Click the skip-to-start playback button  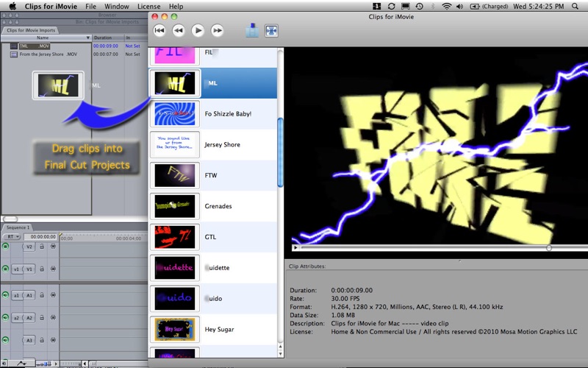coord(159,30)
